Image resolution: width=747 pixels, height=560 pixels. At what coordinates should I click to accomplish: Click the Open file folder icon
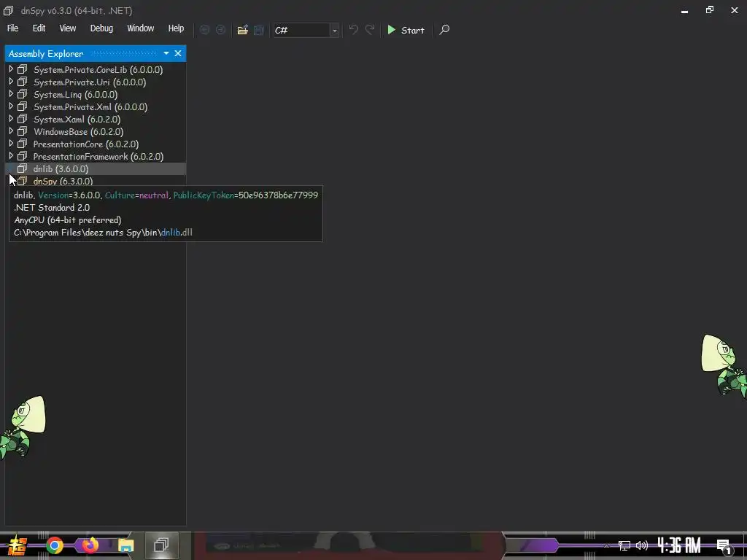243,30
